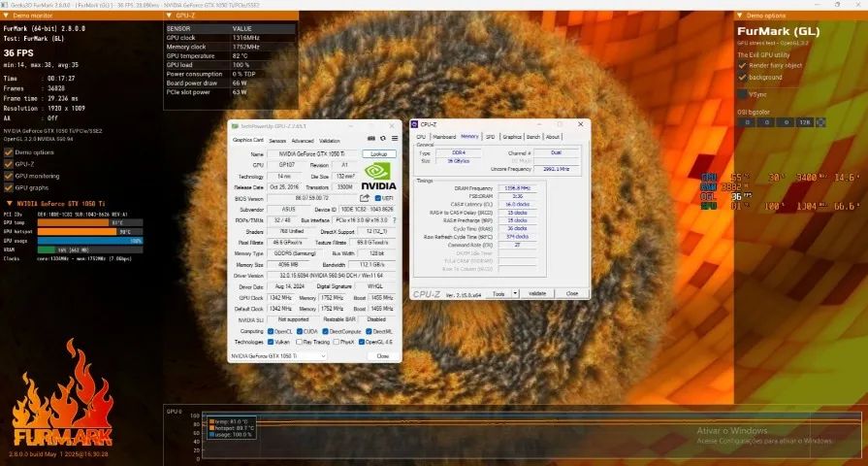Click the BIOS export share icon in GPU-Z
Image resolution: width=868 pixels, height=466 pixels.
pos(365,198)
